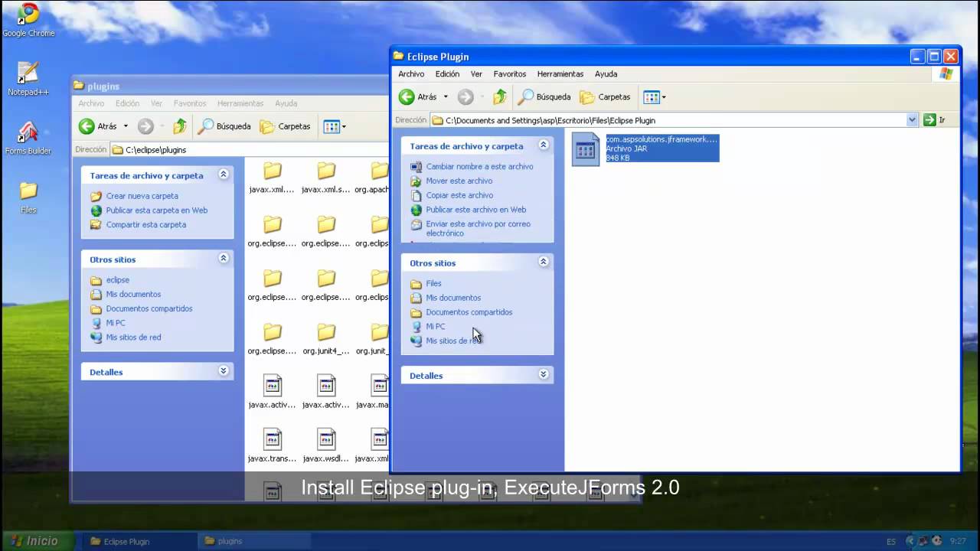Click Mover este archivo link
This screenshot has height=551, width=980.
click(459, 181)
